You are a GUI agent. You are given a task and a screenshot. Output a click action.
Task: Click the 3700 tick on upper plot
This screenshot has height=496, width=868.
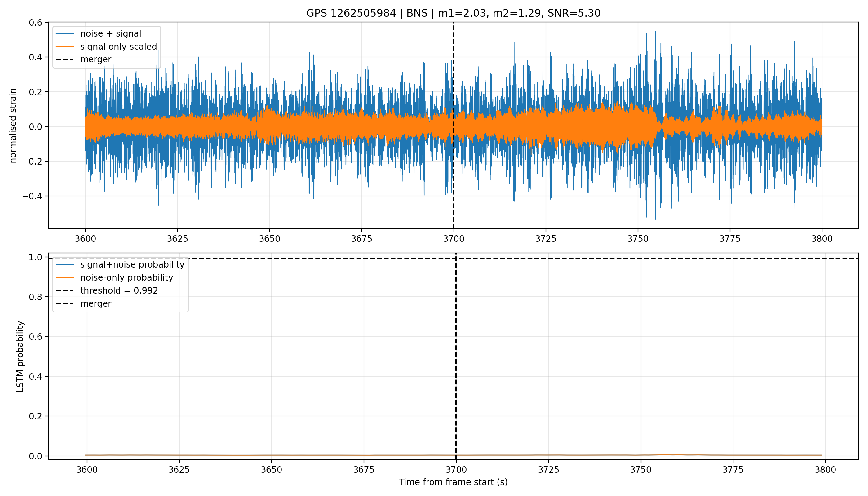tap(454, 239)
